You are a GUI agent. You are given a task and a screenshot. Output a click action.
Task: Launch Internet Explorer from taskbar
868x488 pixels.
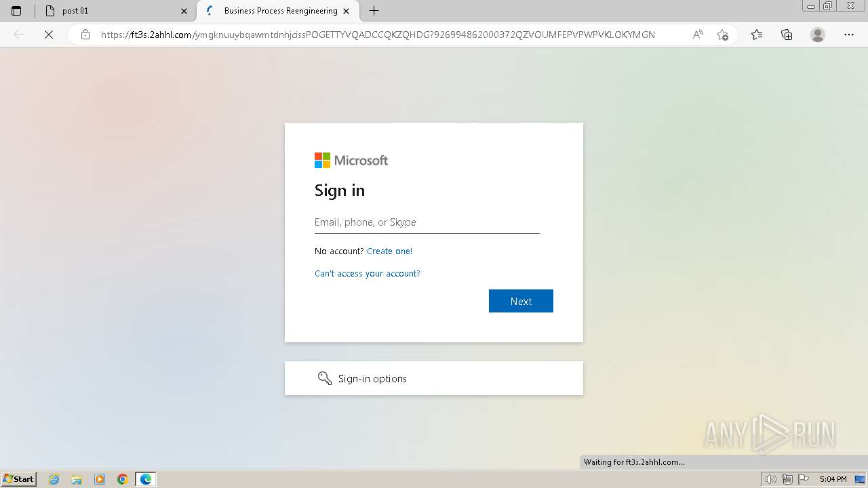[54, 479]
